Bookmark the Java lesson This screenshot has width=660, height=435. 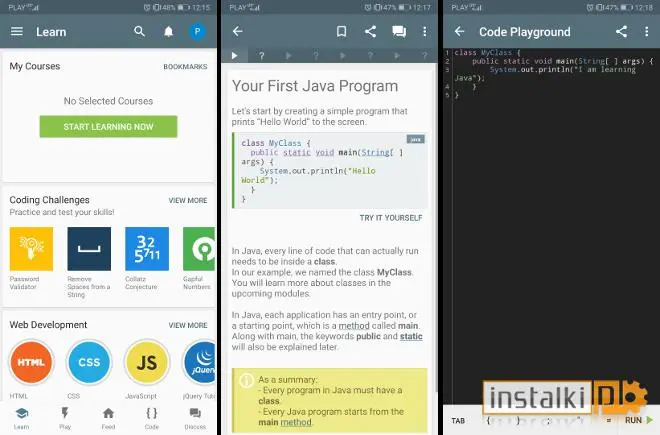341,32
